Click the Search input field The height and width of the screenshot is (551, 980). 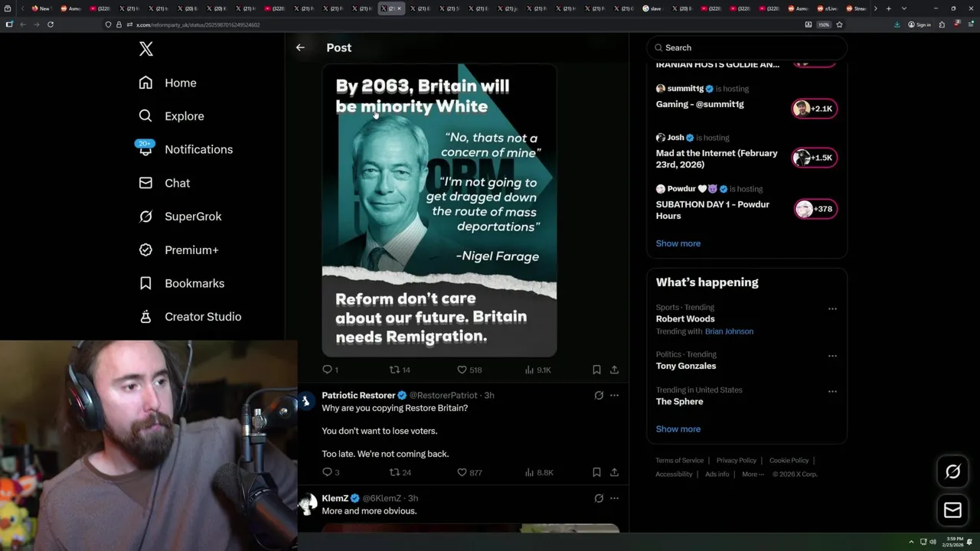point(746,47)
